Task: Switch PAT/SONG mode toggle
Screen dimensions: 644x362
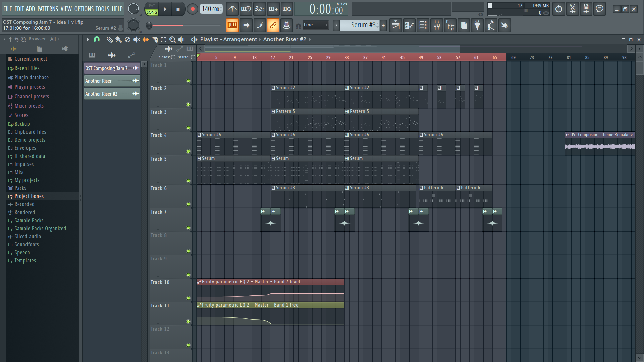Action: point(152,9)
